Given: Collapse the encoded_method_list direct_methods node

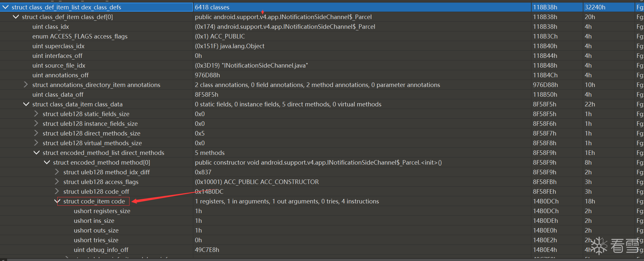Looking at the screenshot, I should (x=37, y=153).
